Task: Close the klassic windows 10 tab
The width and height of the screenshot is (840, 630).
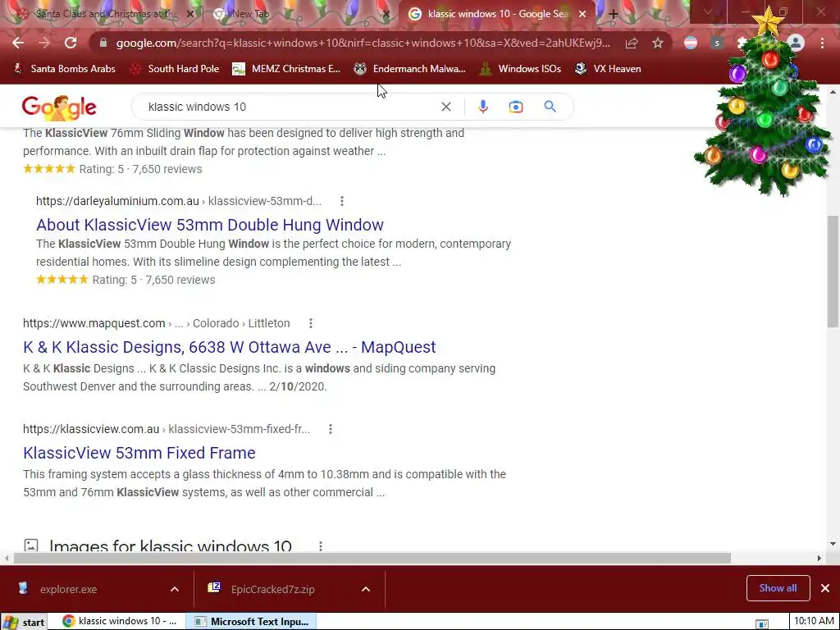Action: [582, 15]
